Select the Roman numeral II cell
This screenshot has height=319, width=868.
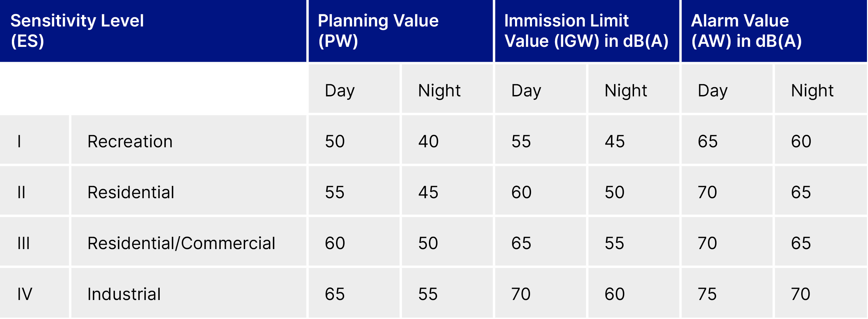click(x=21, y=192)
